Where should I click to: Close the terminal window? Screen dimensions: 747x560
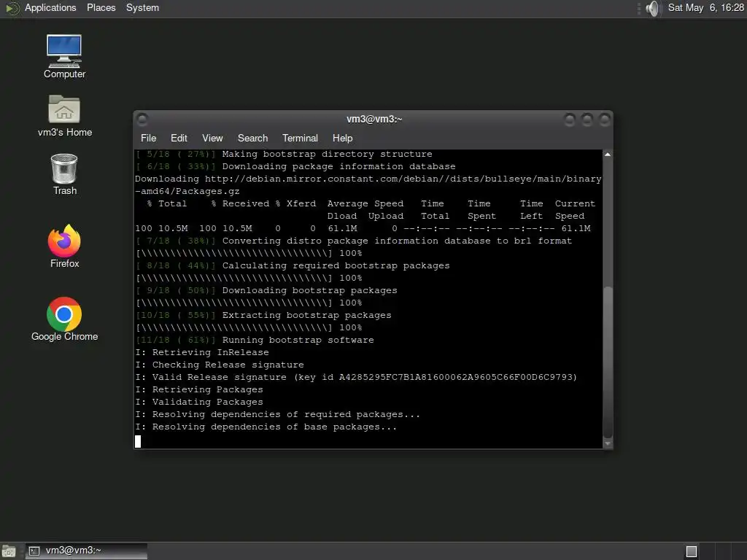[605, 120]
